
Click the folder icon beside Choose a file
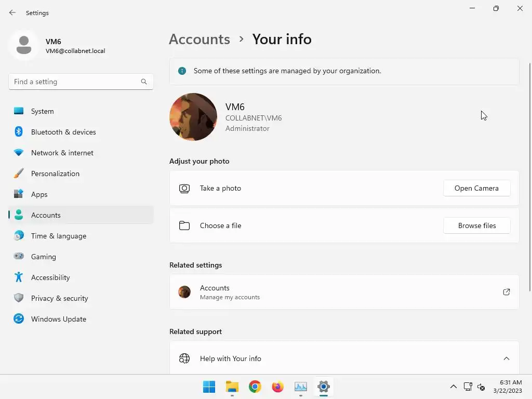pos(184,225)
